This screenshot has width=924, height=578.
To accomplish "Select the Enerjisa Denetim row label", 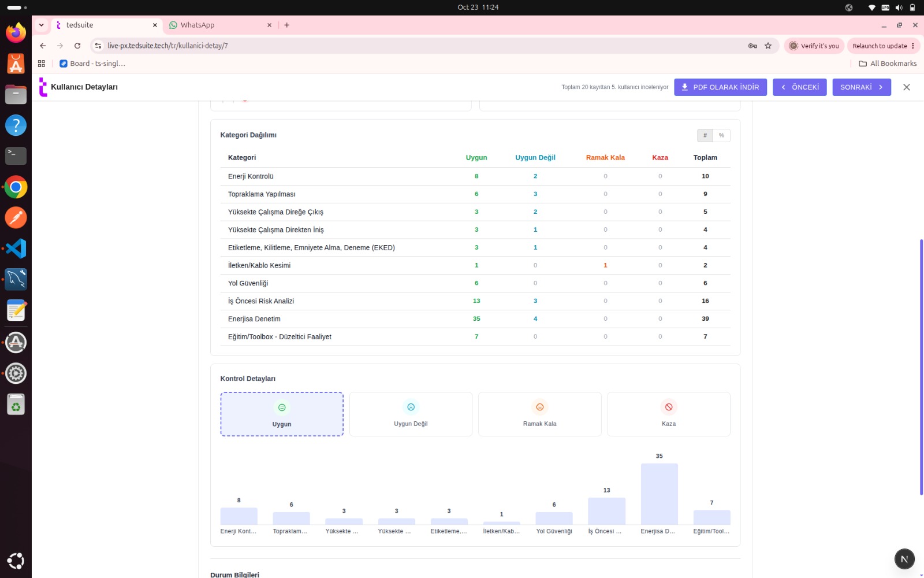I will (254, 319).
